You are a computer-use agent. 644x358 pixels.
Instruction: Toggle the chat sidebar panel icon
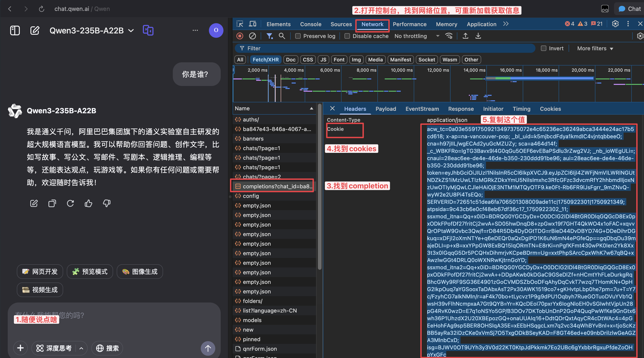(15, 30)
